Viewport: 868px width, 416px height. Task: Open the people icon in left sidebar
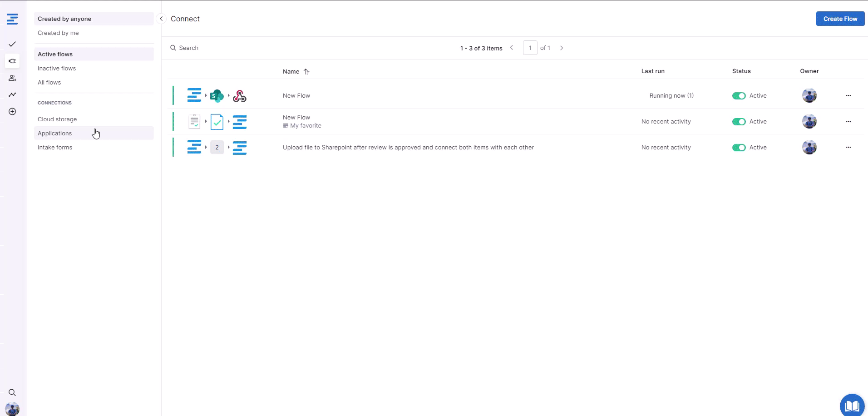tap(12, 78)
